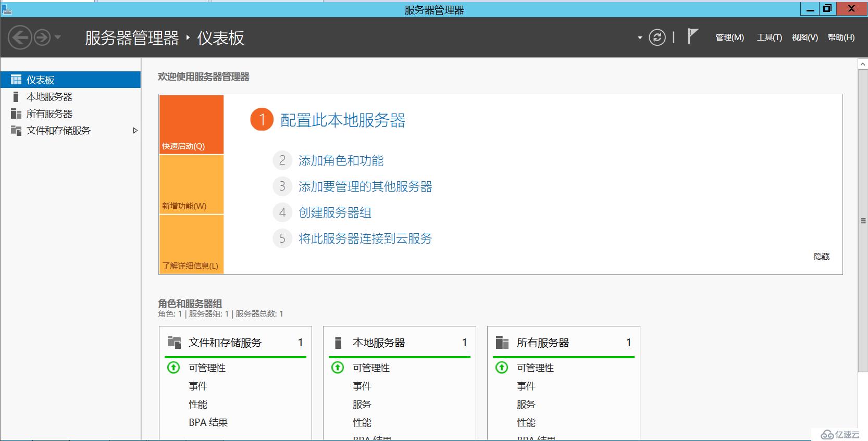
Task: Open the 视图(V) menu
Action: (x=804, y=37)
